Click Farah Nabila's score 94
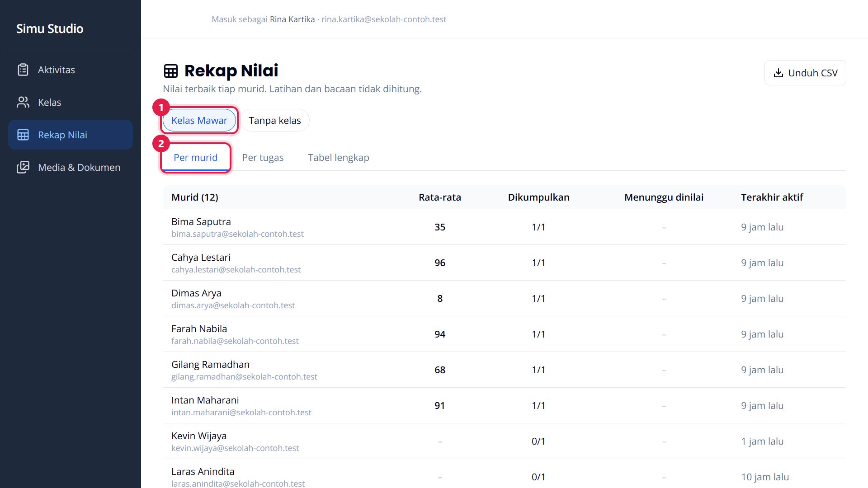This screenshot has height=488, width=868. click(440, 334)
